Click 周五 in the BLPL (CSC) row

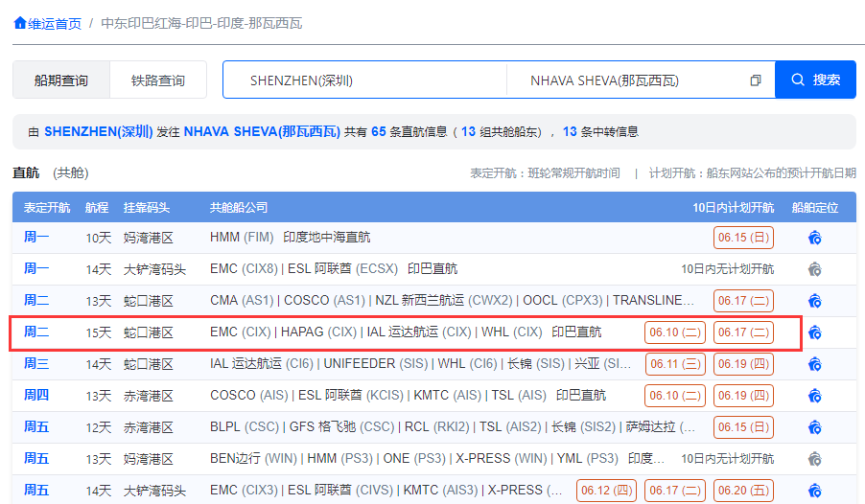point(35,426)
